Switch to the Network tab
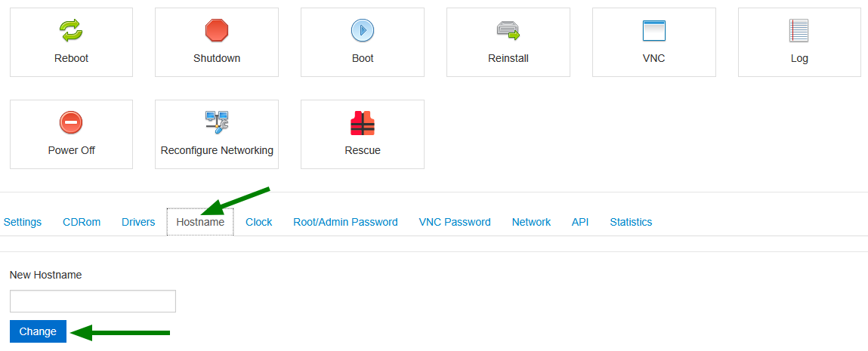The image size is (868, 351). tap(531, 222)
